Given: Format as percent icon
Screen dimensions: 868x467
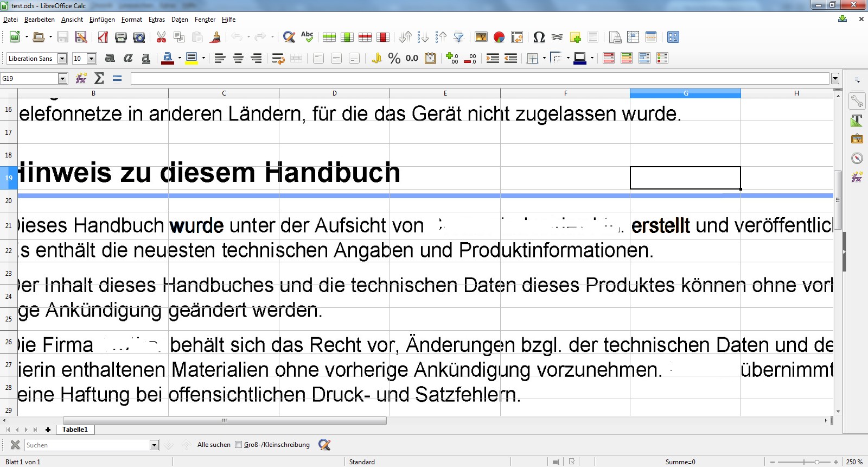Looking at the screenshot, I should (394, 58).
